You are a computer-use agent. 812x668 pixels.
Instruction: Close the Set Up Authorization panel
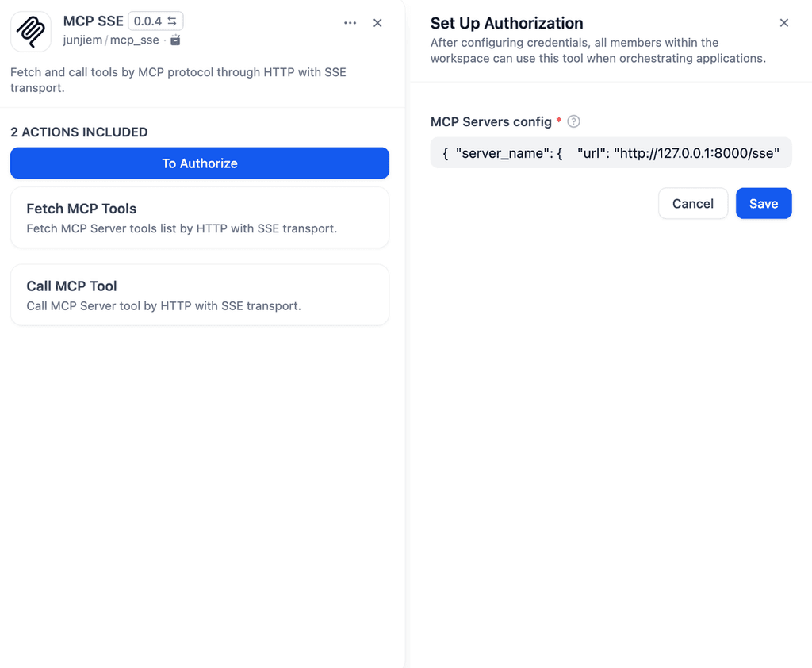click(784, 23)
